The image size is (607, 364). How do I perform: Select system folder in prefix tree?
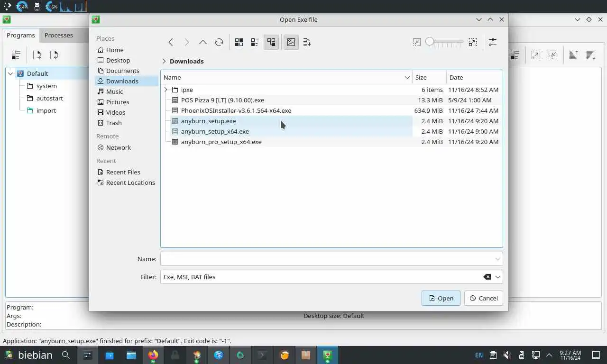click(46, 86)
